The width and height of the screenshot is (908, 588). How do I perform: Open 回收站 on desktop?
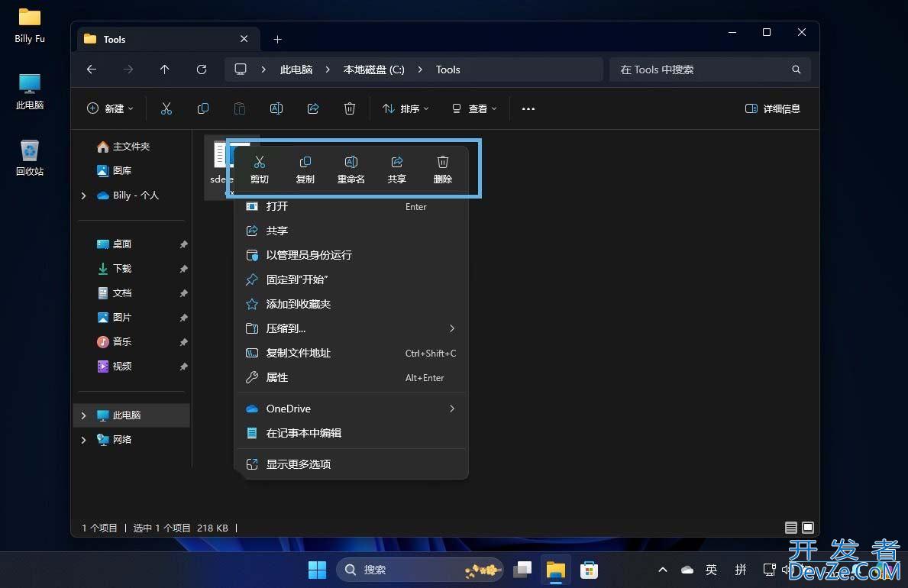[x=30, y=157]
